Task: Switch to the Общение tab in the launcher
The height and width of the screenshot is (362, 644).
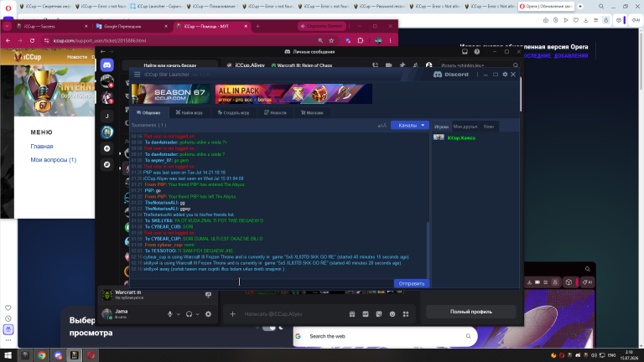Action: coord(148,112)
